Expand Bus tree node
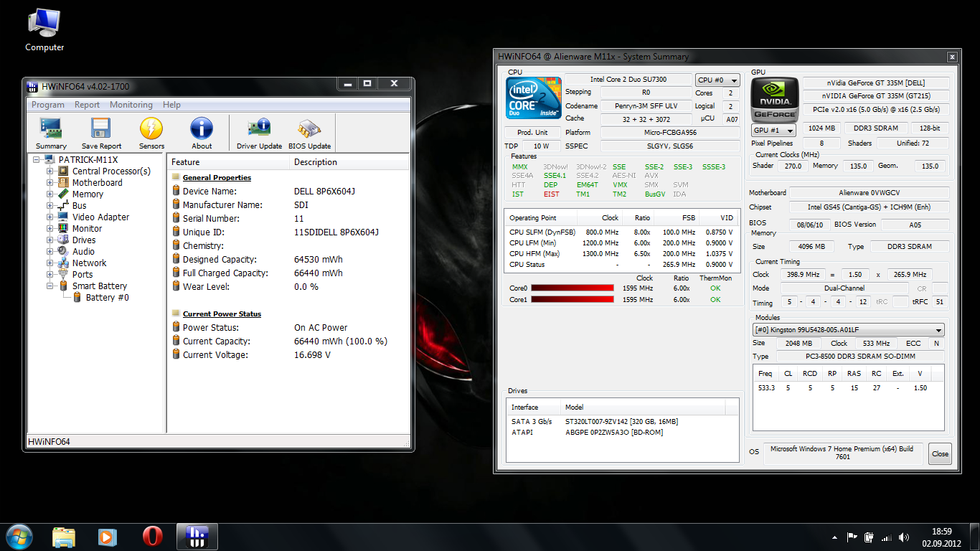 (x=50, y=206)
